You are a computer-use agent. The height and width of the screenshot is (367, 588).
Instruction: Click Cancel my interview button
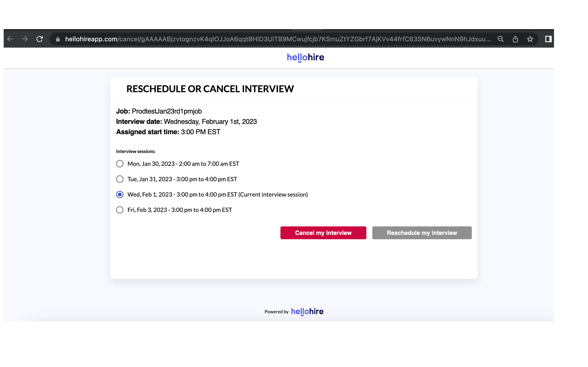tap(323, 233)
